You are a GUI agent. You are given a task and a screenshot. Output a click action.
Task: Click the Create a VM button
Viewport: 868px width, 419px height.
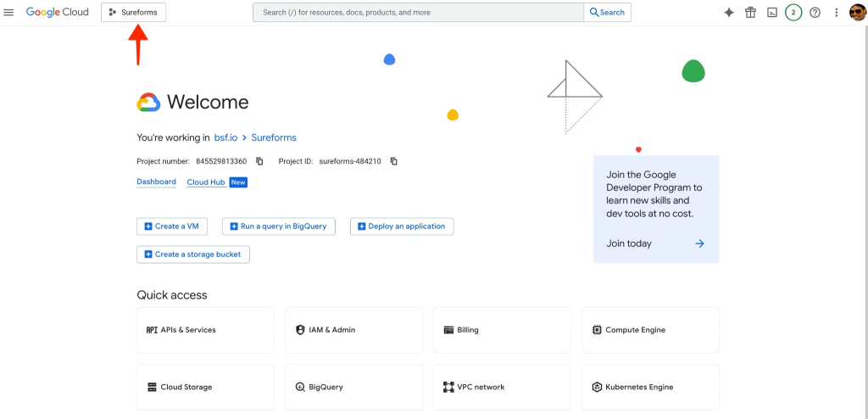pos(172,226)
